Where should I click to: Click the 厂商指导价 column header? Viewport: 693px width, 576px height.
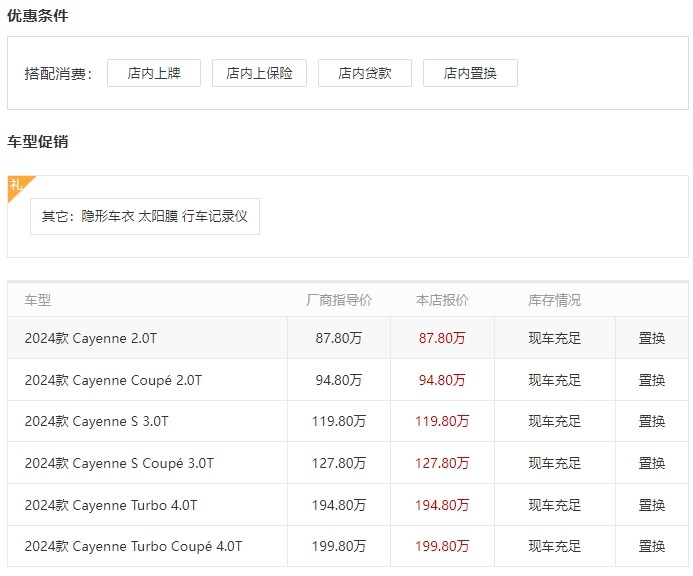(x=339, y=300)
